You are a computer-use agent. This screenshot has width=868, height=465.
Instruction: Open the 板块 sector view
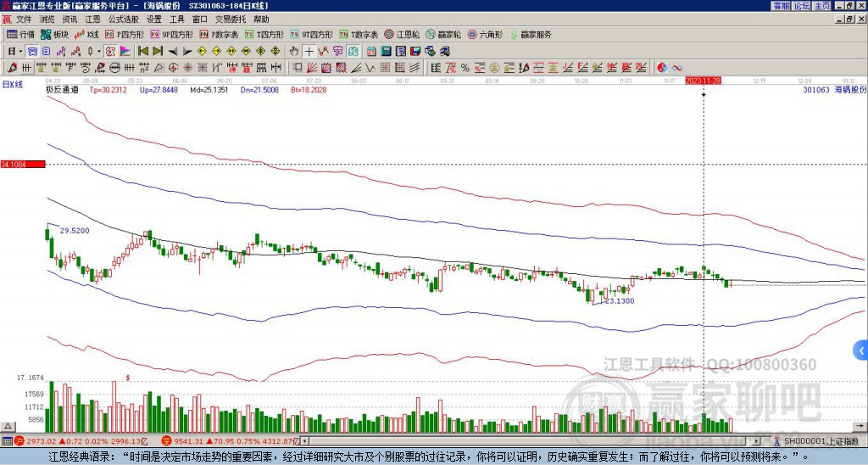[x=55, y=34]
